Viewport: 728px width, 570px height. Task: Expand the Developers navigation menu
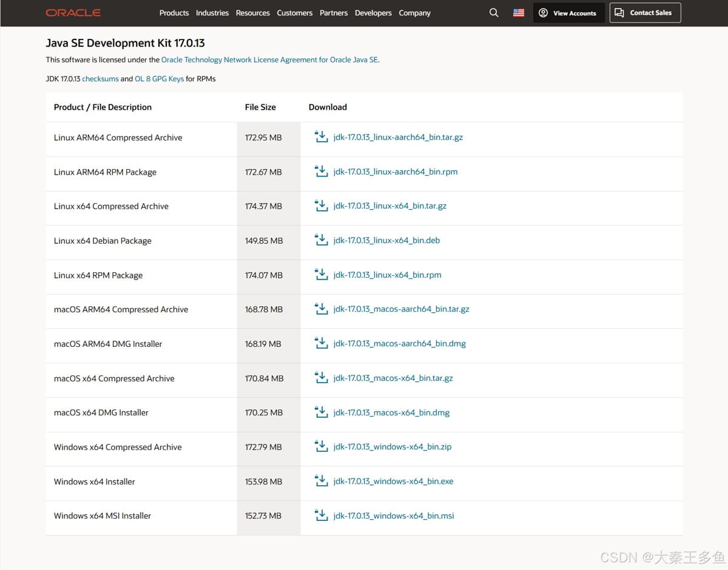click(373, 13)
